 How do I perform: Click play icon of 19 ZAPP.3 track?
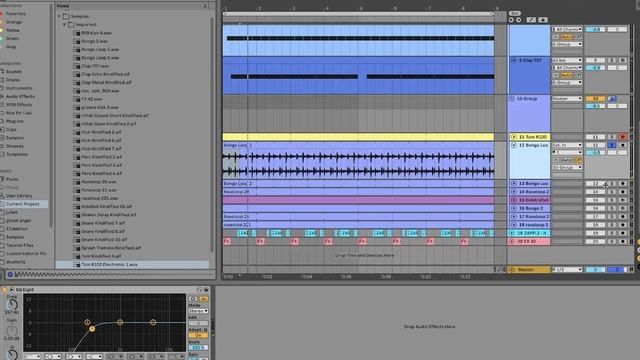[x=512, y=233]
